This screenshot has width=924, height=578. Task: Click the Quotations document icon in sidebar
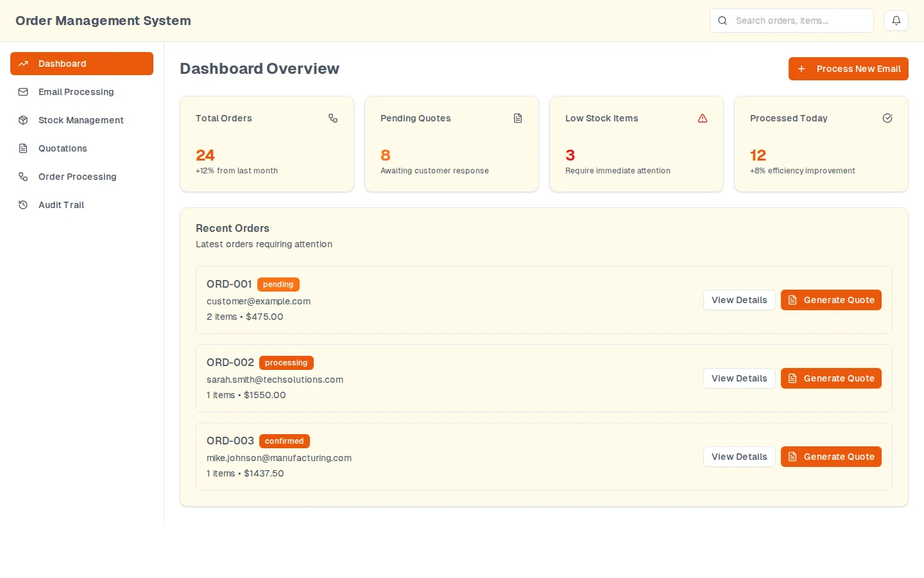pos(23,148)
